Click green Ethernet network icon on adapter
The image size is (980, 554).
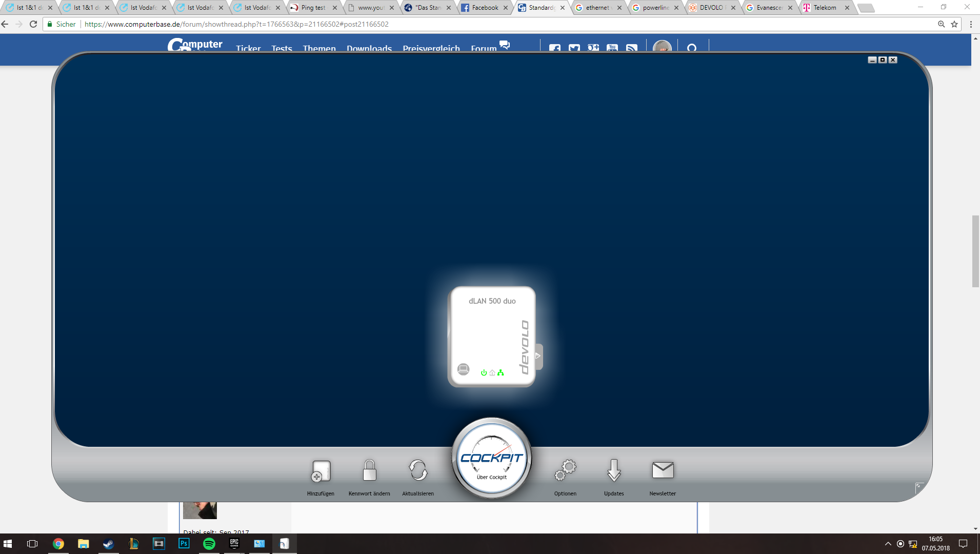501,373
